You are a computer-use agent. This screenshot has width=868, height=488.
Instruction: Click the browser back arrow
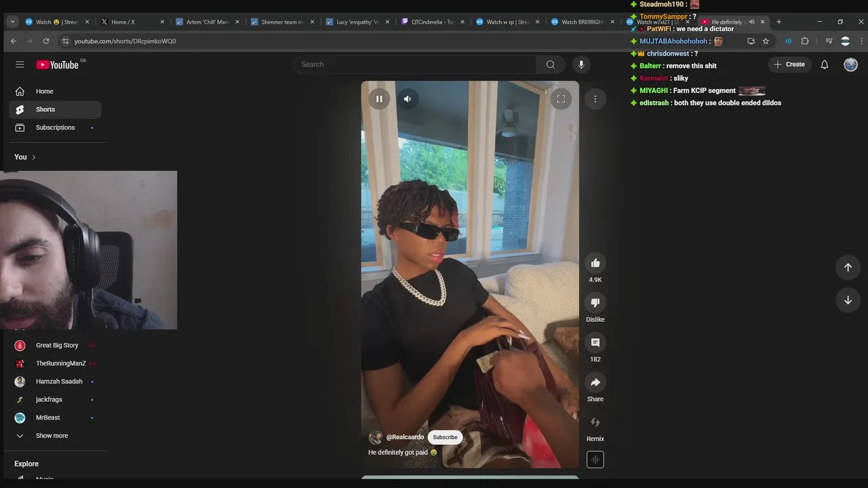[x=14, y=41]
